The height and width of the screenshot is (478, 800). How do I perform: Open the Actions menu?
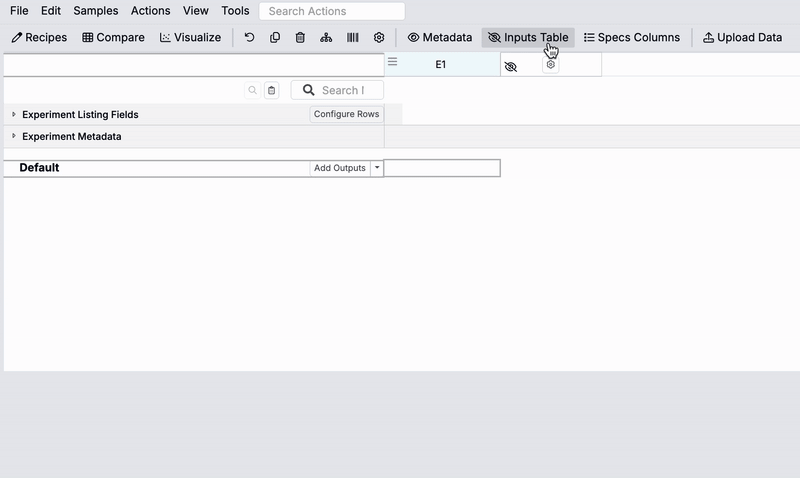click(151, 11)
